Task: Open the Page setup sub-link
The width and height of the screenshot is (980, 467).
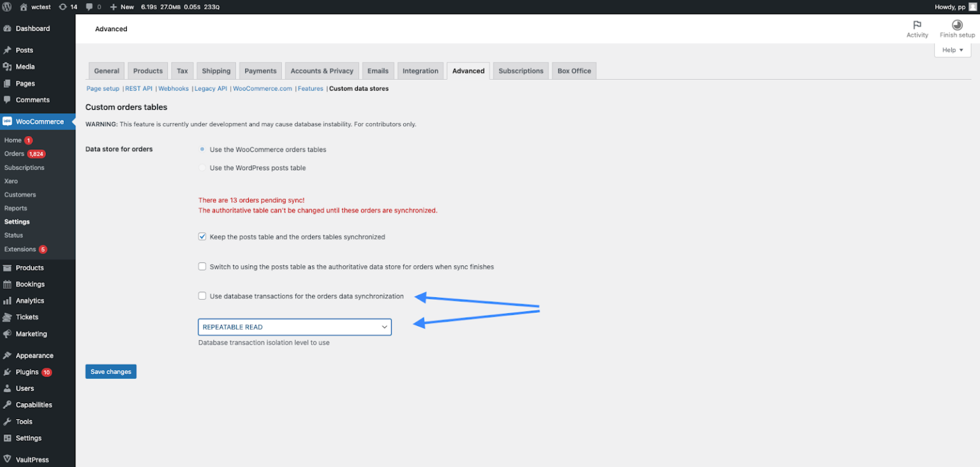Action: click(x=103, y=89)
